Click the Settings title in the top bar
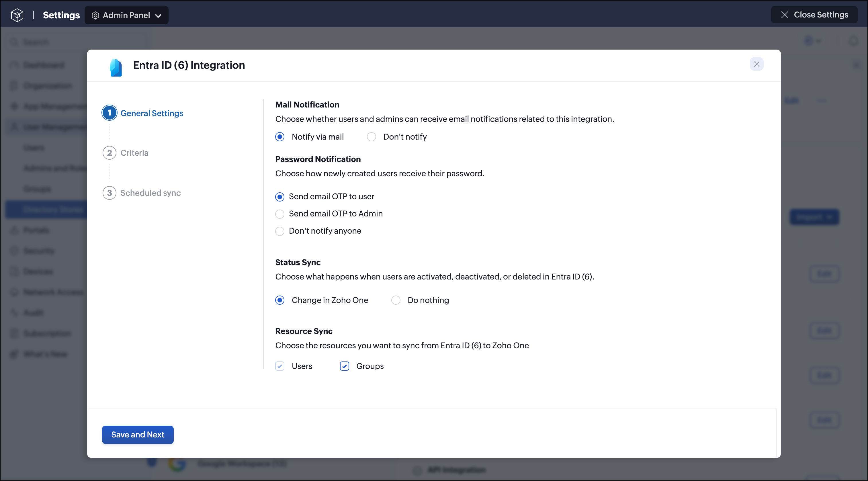Image resolution: width=868 pixels, height=481 pixels. tap(61, 15)
